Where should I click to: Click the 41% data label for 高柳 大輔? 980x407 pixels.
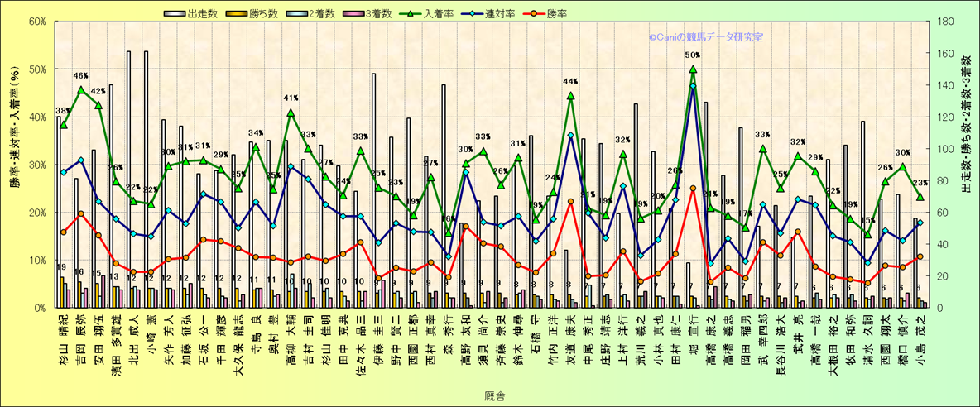(x=291, y=98)
